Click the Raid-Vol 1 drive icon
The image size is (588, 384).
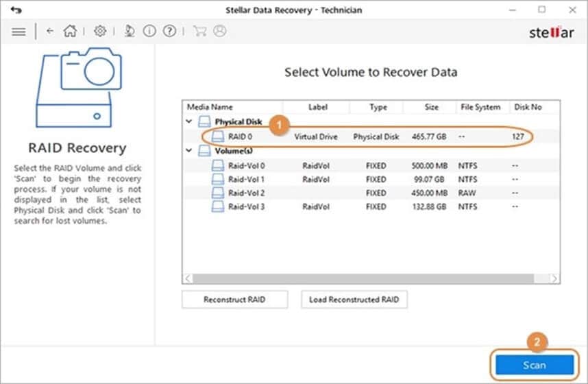pos(218,180)
